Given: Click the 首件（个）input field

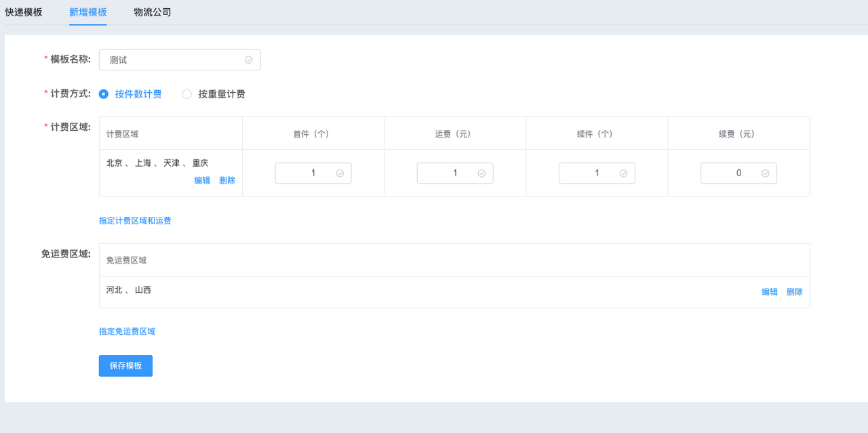Looking at the screenshot, I should pyautogui.click(x=313, y=173).
